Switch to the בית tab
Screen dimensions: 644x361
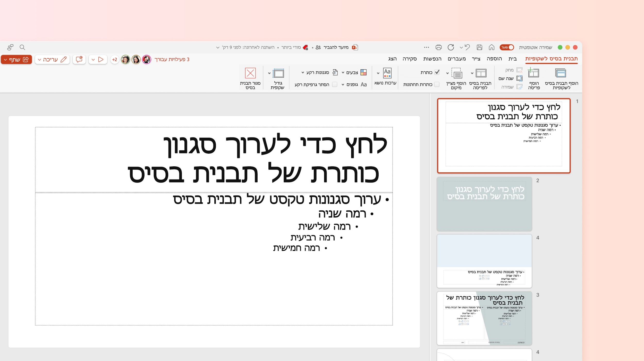pyautogui.click(x=512, y=59)
